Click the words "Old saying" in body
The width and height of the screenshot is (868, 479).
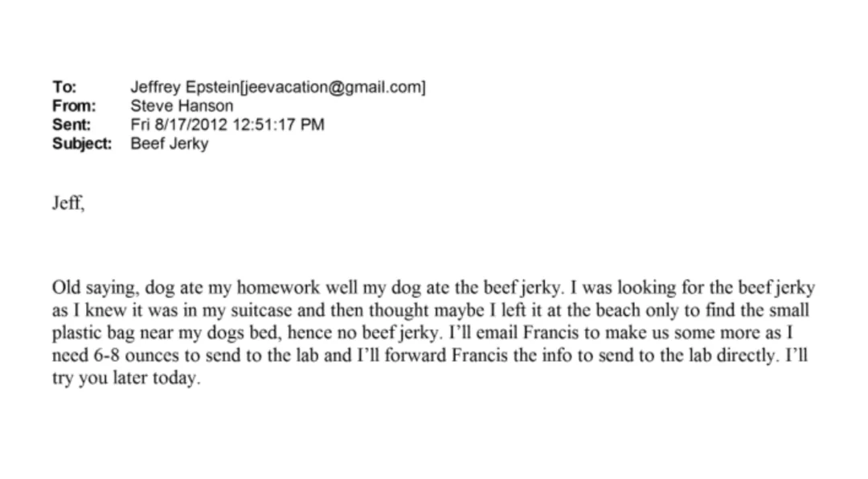(94, 288)
